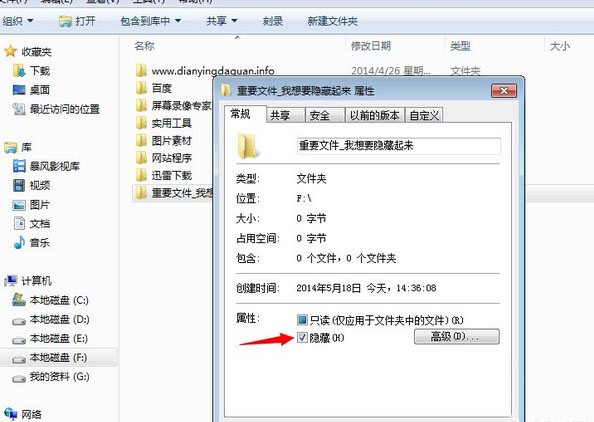Toggle the 隐藏(H) checkbox

pos(302,337)
